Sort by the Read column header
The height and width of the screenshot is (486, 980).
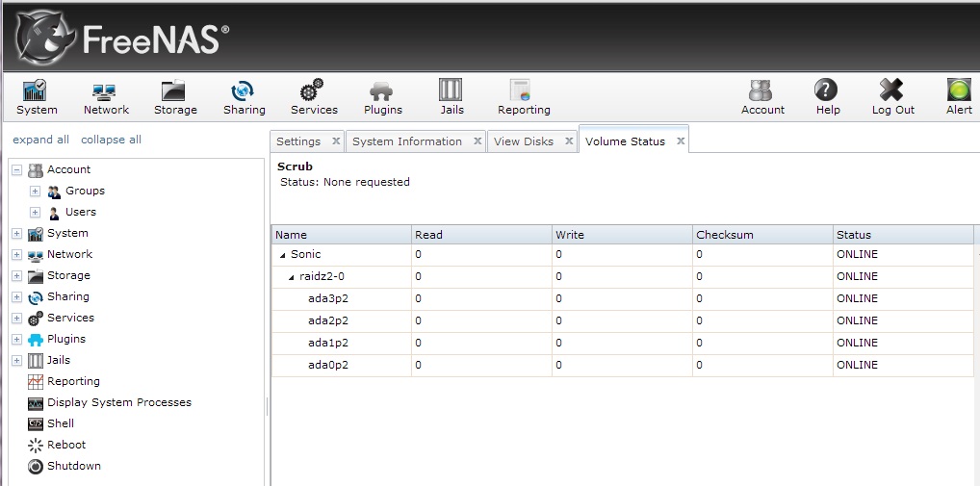[x=481, y=235]
